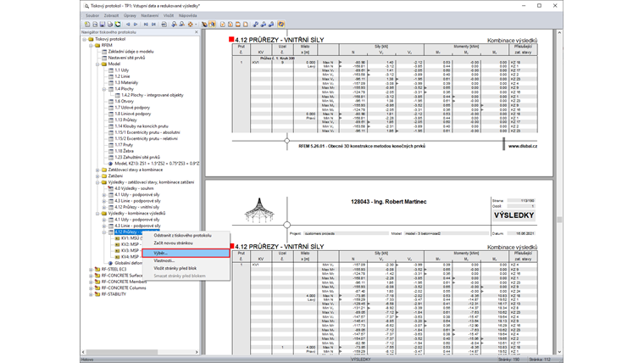Select the 1.3 Materiály tree item
The image size is (644, 363).
coord(126,82)
